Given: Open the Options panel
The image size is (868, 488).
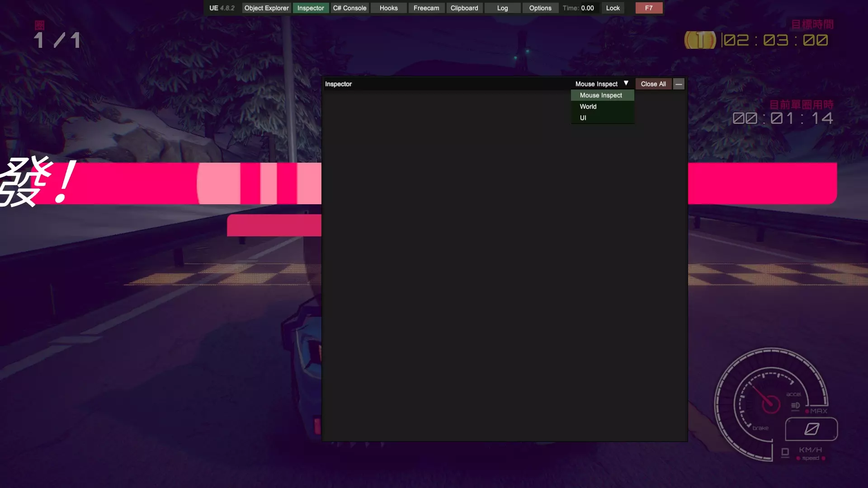Looking at the screenshot, I should pyautogui.click(x=540, y=8).
